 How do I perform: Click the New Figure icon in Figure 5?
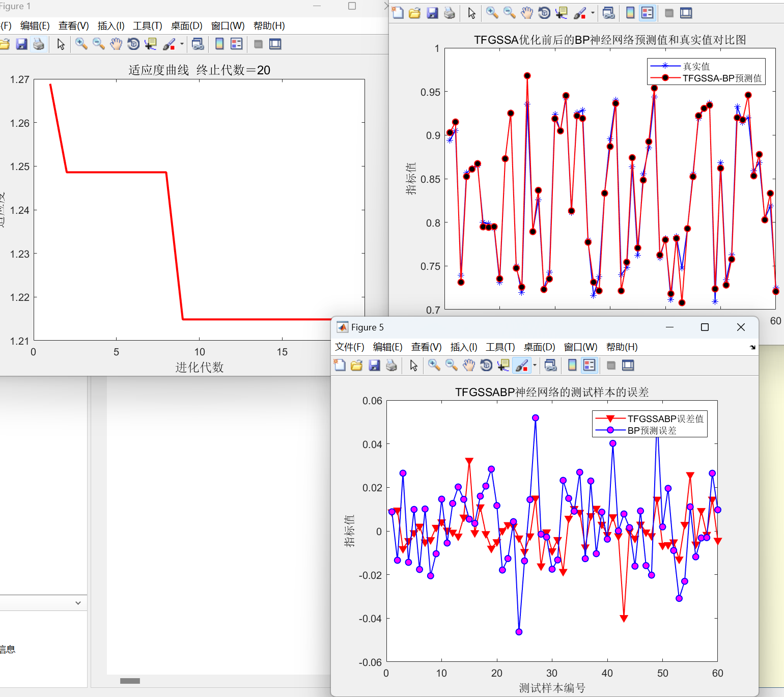click(x=340, y=365)
